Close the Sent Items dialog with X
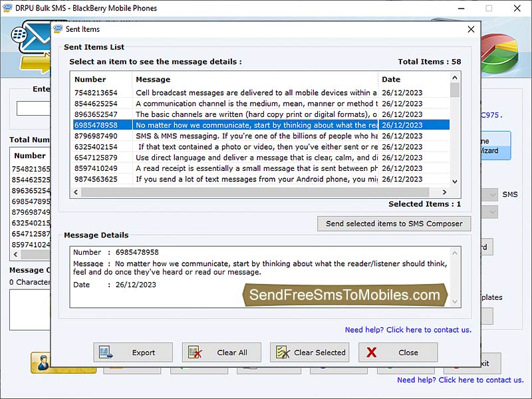 (x=471, y=29)
